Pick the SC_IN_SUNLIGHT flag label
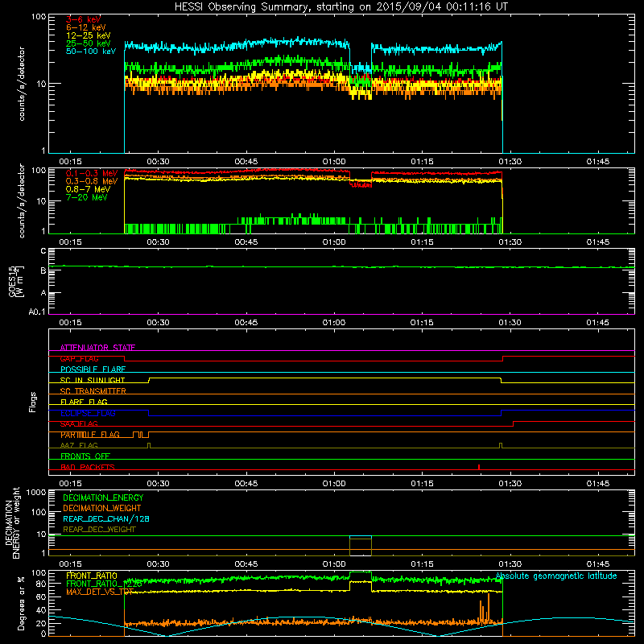644x644 pixels. (x=93, y=380)
